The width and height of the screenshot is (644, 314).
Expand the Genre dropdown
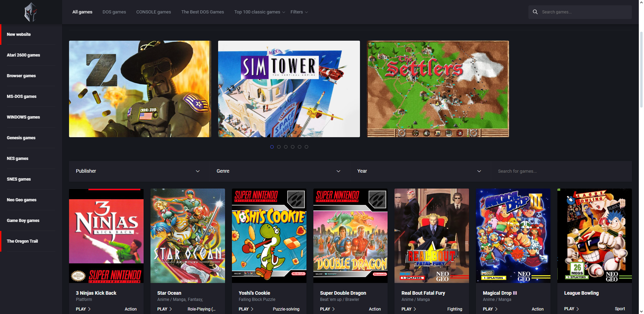pyautogui.click(x=280, y=171)
